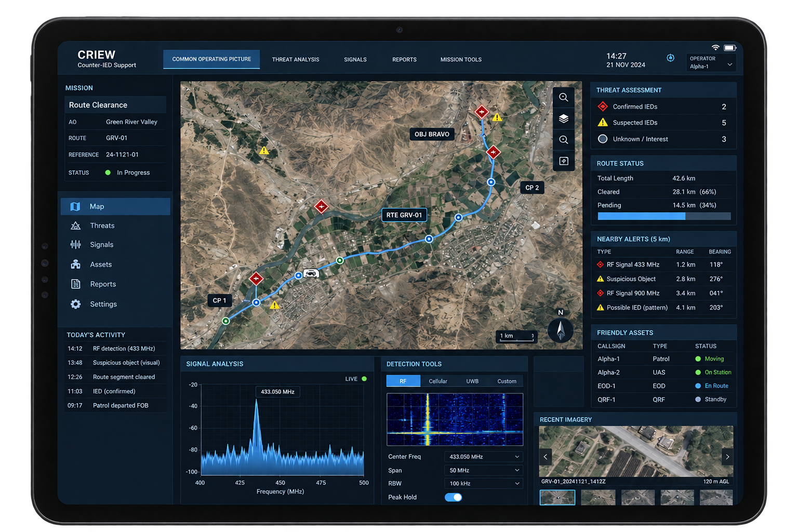Viewport: 798px width, 532px height.
Task: Click the Suspected IEDs threat row
Action: (x=664, y=123)
